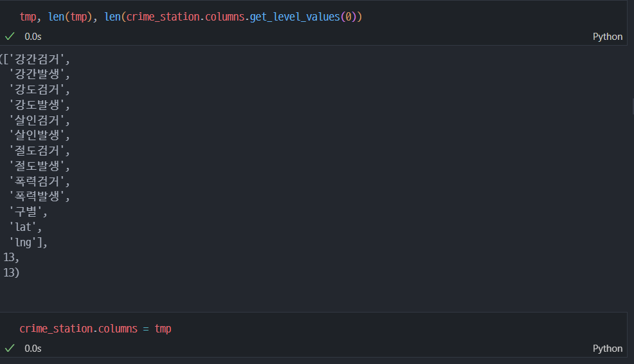This screenshot has height=364, width=634.
Task: Click the tmp value after the equals sign
Action: tap(163, 329)
